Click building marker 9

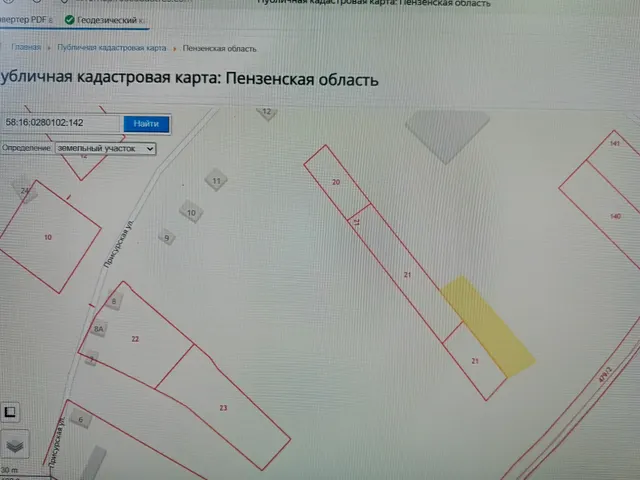click(x=167, y=238)
